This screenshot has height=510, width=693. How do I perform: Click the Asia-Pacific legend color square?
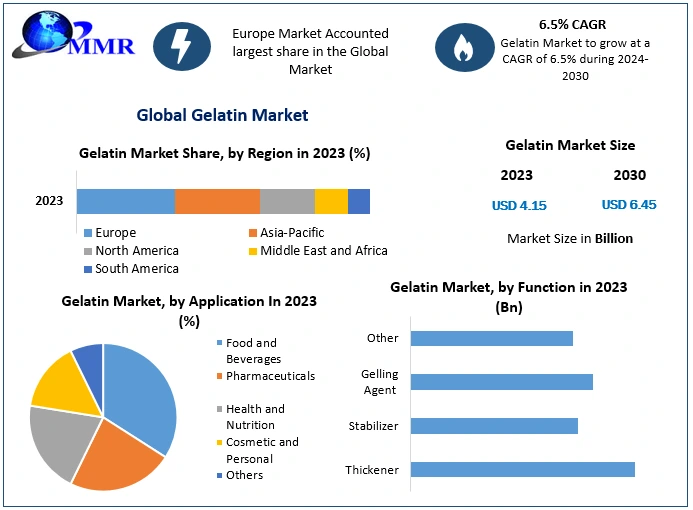[x=252, y=234]
